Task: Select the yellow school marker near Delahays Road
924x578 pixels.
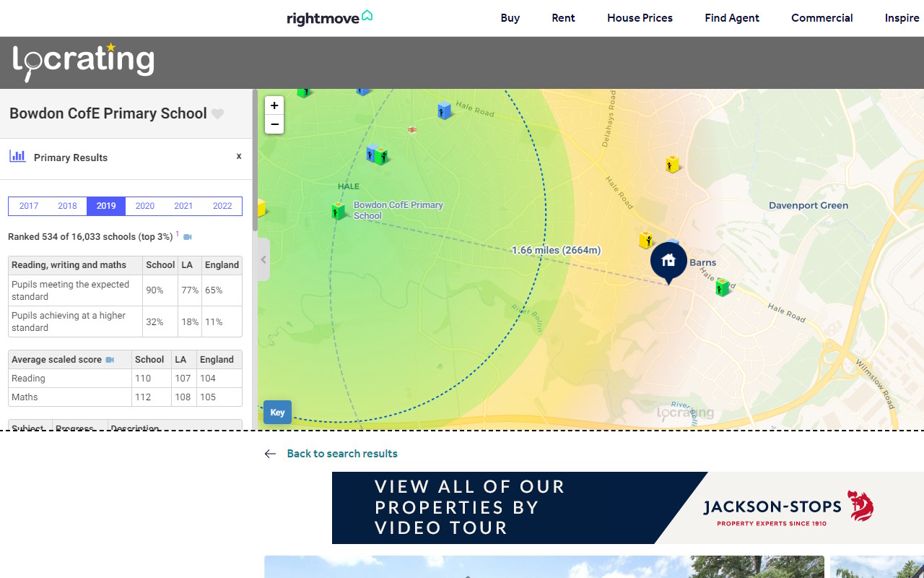Action: pyautogui.click(x=673, y=164)
